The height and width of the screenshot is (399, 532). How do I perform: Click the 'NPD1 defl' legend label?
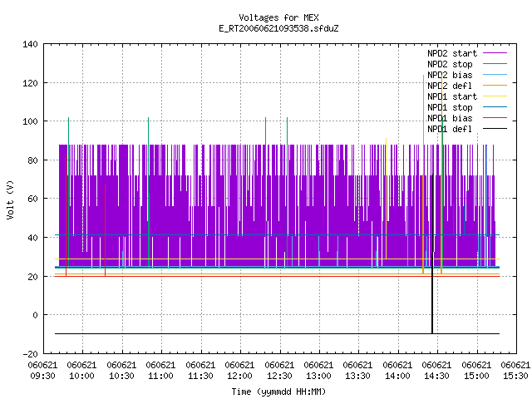click(450, 130)
